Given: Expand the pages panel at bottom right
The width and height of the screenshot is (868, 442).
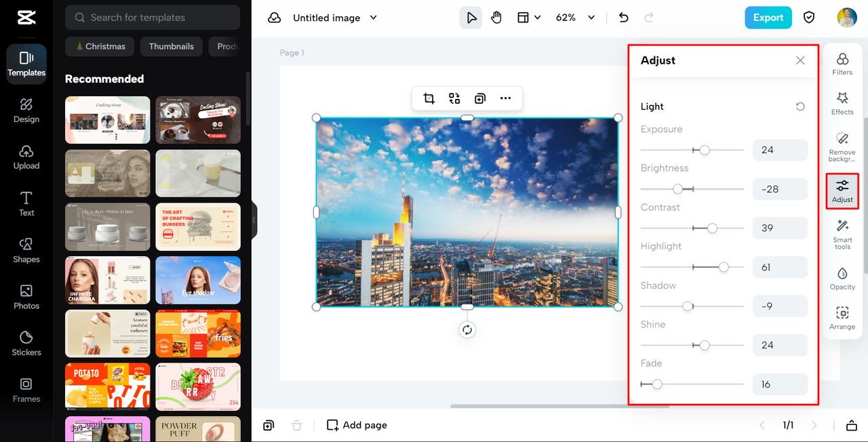Looking at the screenshot, I should point(851,425).
